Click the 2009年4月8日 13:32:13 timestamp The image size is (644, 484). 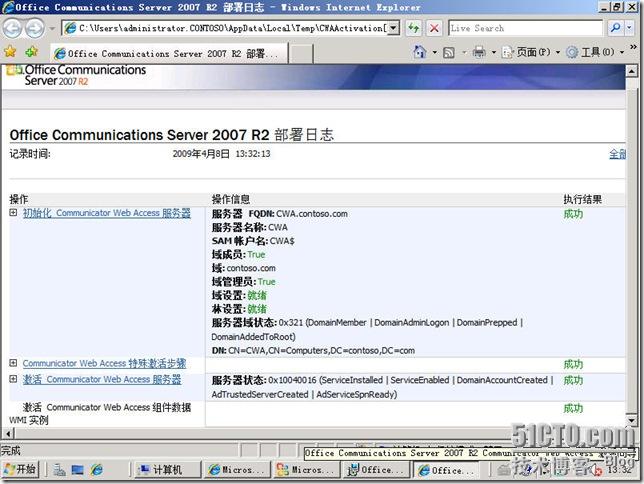tap(221, 154)
